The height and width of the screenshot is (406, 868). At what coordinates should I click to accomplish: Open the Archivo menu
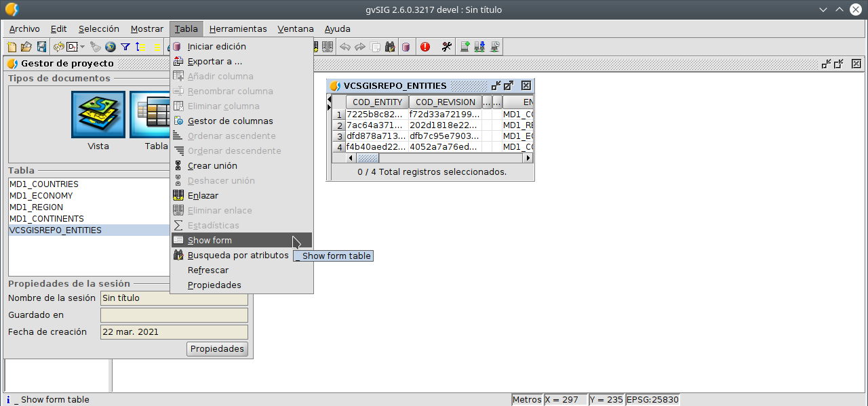click(24, 29)
